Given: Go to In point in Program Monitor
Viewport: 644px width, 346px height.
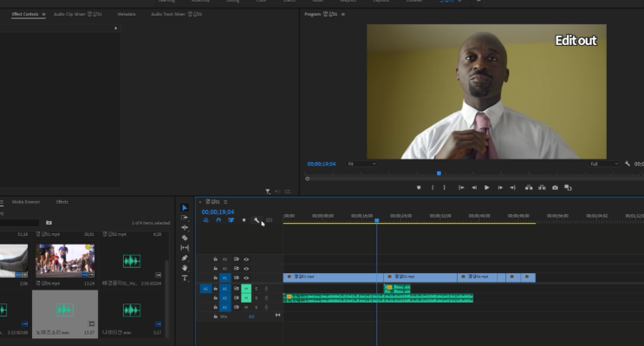Looking at the screenshot, I should tap(461, 187).
